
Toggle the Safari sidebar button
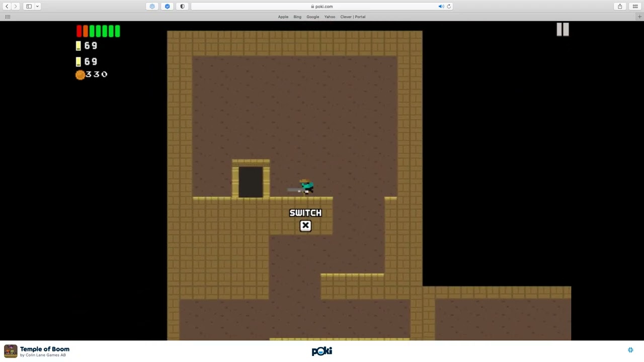(x=29, y=6)
